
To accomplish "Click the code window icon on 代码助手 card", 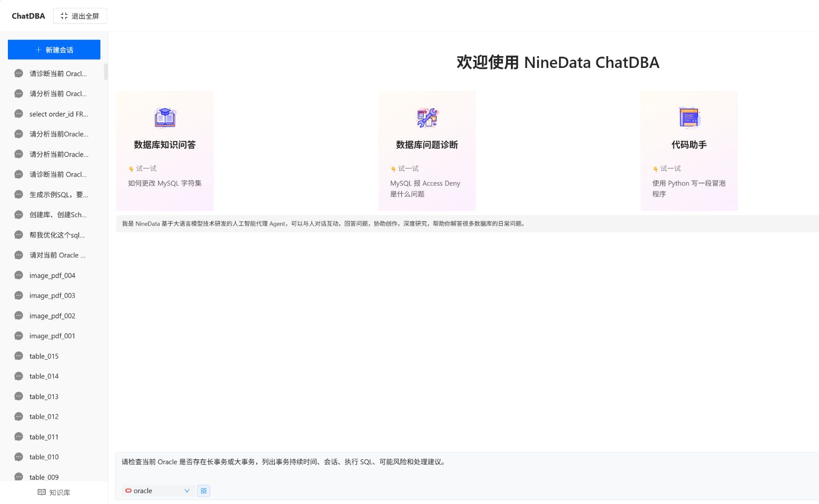I will (689, 118).
